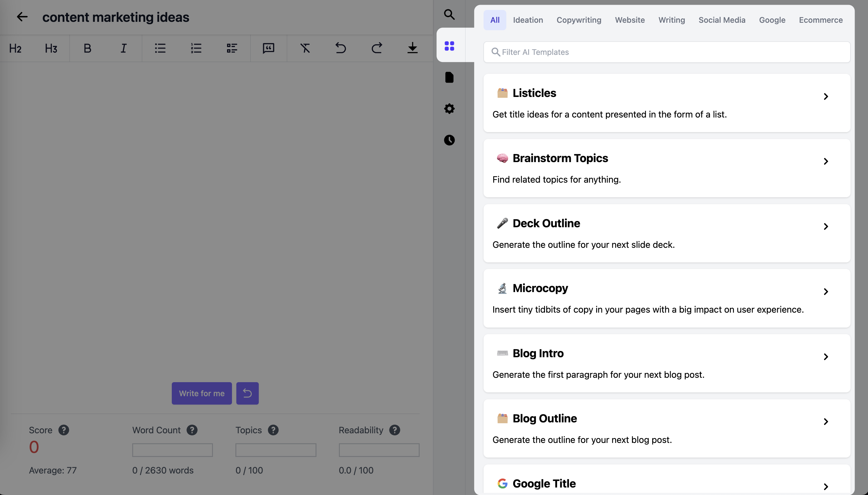Click Write for me button
The height and width of the screenshot is (495, 868).
tap(202, 393)
